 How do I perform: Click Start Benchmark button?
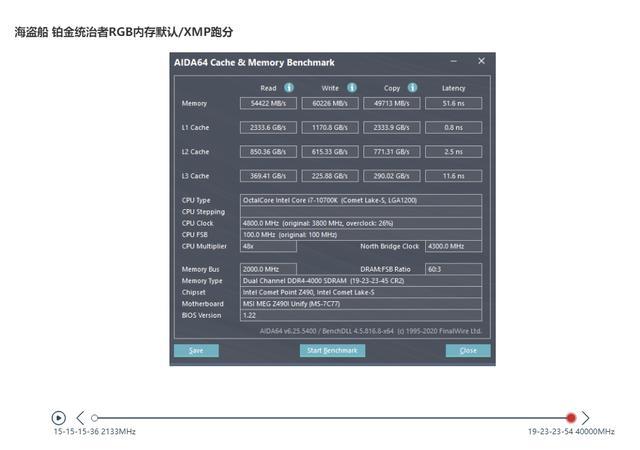[332, 350]
